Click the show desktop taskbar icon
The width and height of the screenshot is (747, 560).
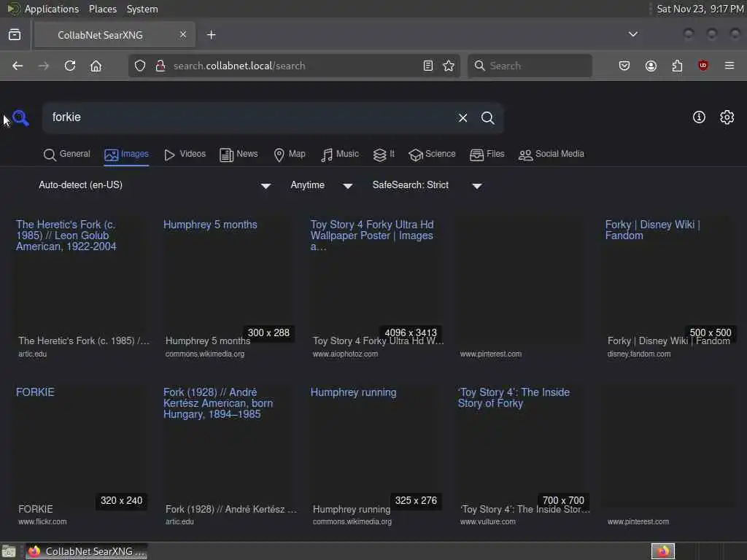9,551
